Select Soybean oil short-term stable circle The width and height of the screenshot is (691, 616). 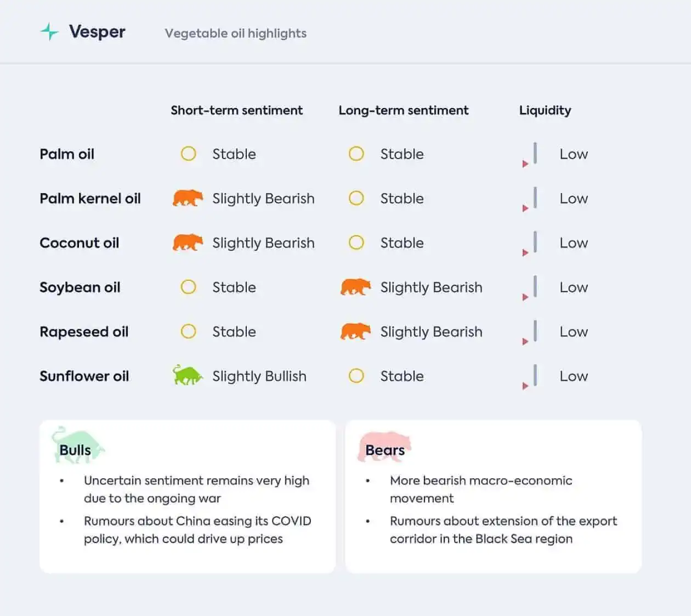click(188, 287)
